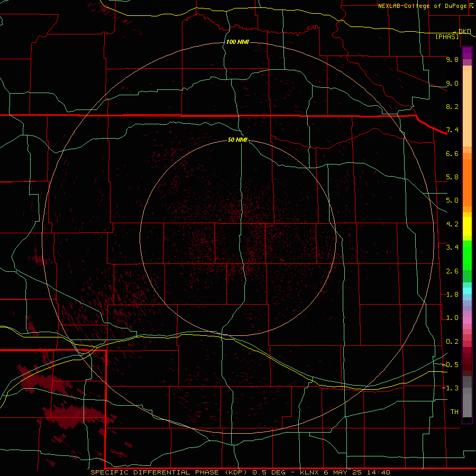The image size is (476, 476).
Task: Click the 6.6 value on the color scale
Action: coord(452,153)
